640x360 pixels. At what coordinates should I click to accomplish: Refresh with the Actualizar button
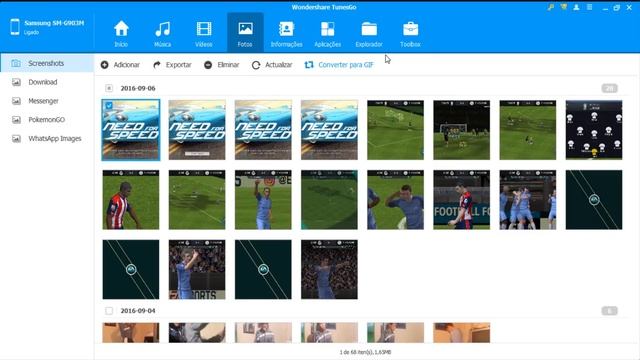272,65
